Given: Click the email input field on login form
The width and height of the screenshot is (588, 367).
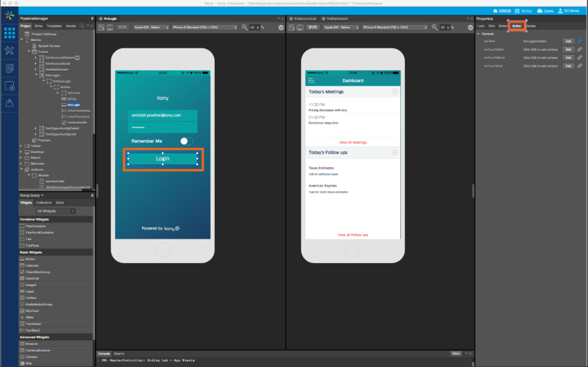Looking at the screenshot, I should [163, 115].
